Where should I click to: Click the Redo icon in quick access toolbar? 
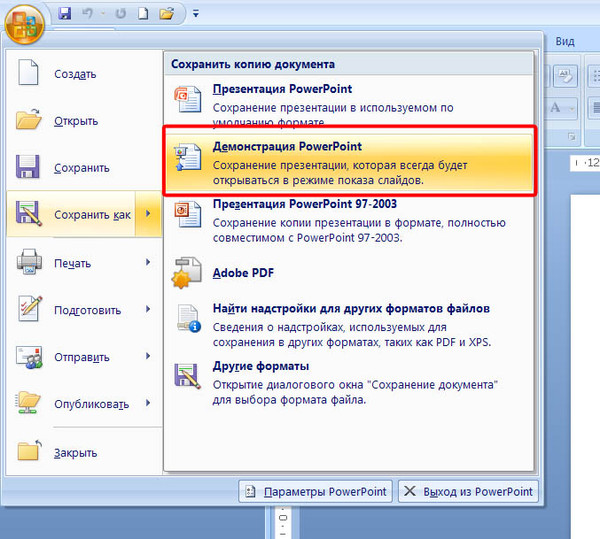[121, 14]
